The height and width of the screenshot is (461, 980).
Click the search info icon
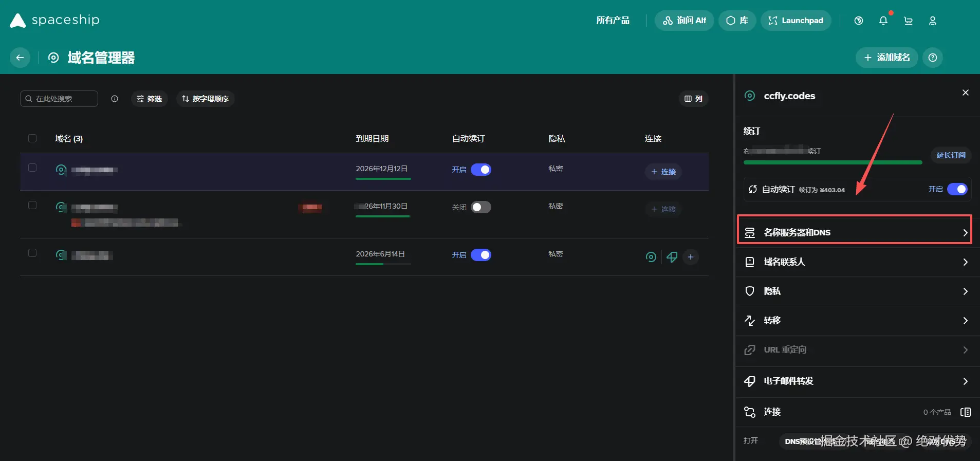click(x=115, y=99)
